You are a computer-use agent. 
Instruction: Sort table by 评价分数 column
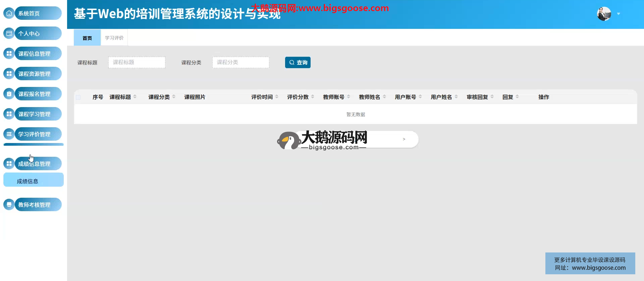[x=313, y=97]
